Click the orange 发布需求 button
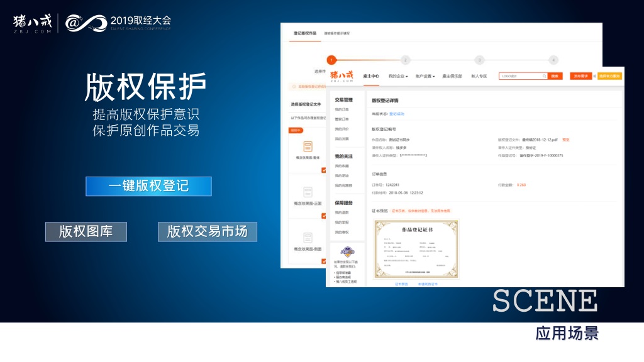The width and height of the screenshot is (644, 362). (x=580, y=76)
